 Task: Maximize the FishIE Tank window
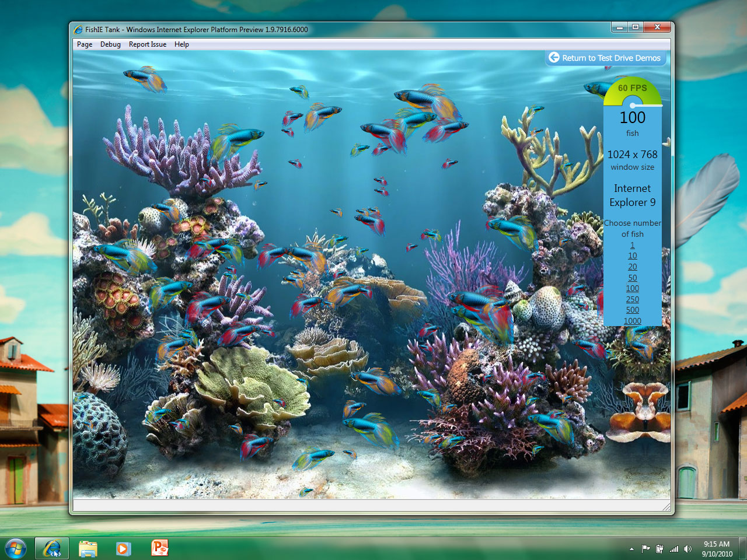point(635,27)
